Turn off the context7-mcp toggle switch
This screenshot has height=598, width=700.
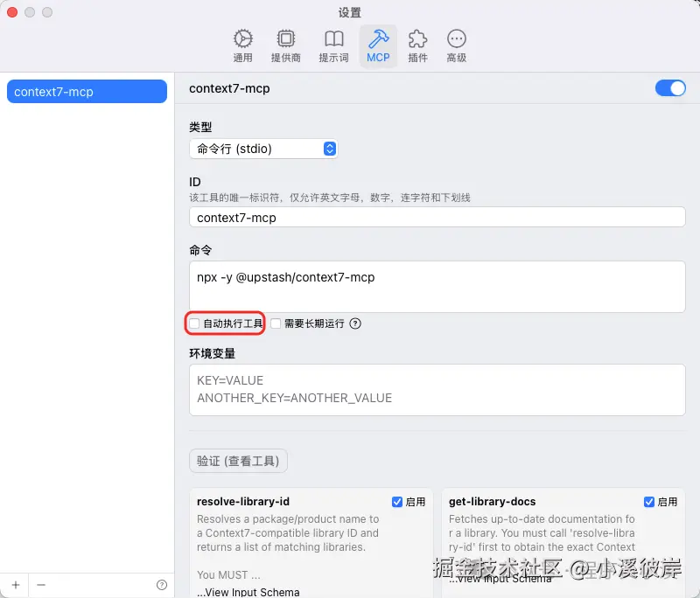tap(669, 88)
